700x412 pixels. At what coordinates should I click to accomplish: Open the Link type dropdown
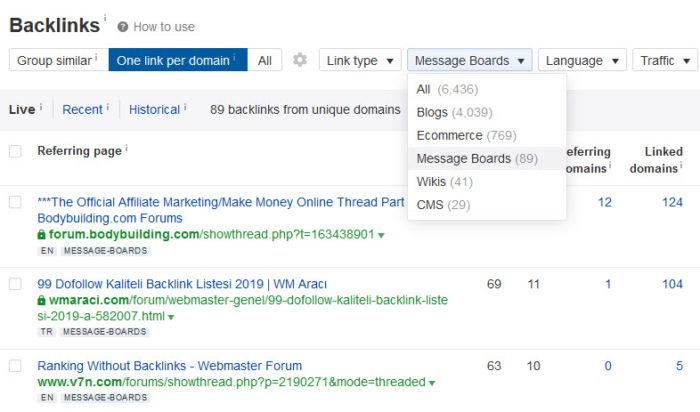pos(360,61)
